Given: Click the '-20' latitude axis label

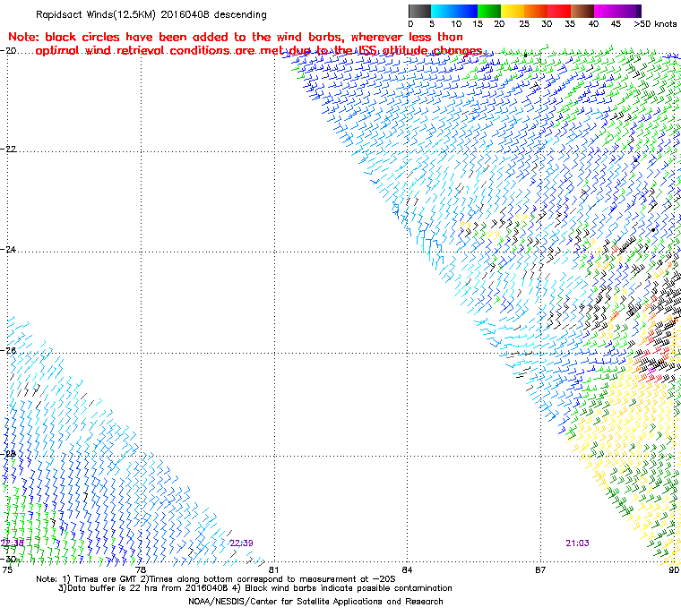Looking at the screenshot, I should pyautogui.click(x=9, y=50).
